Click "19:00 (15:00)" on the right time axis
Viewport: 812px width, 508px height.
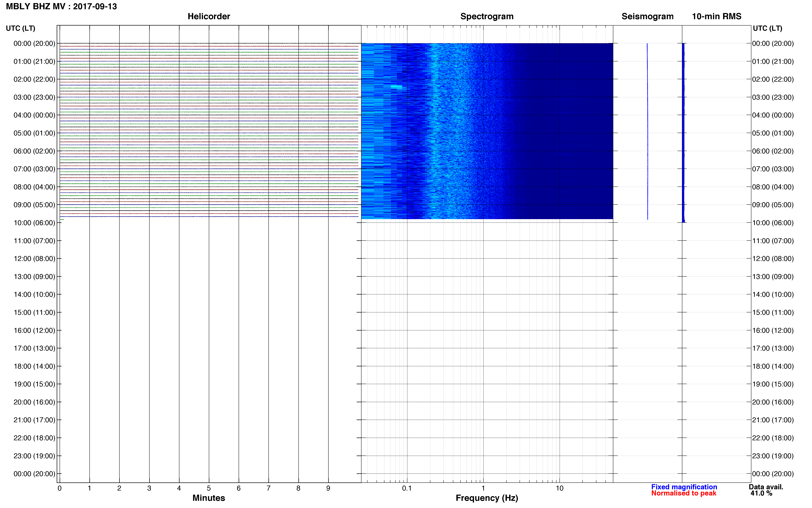773,384
